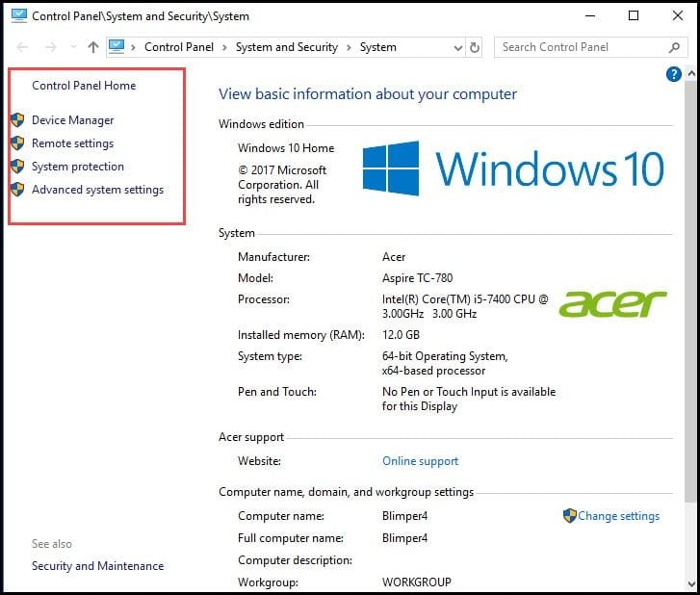Open Remote settings link
The width and height of the screenshot is (700, 595).
[73, 143]
